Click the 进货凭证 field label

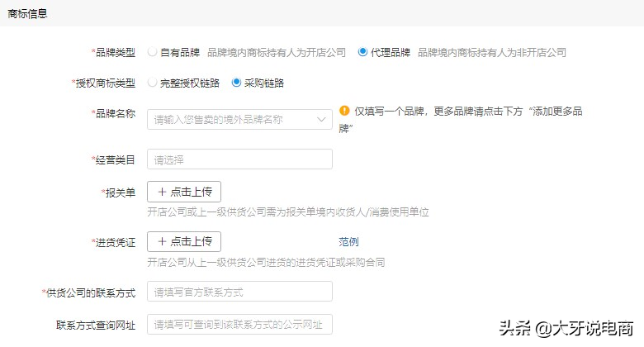coord(115,242)
